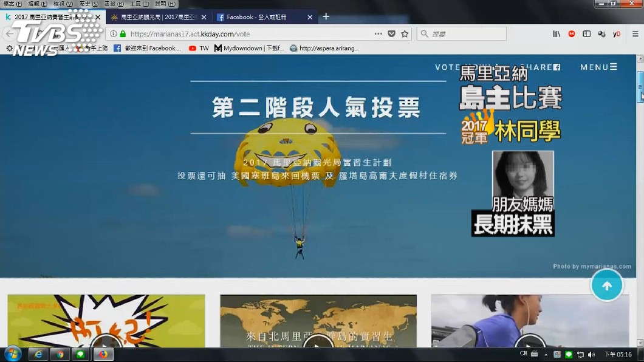
Task: Open the hamburger application menu
Action: click(635, 34)
